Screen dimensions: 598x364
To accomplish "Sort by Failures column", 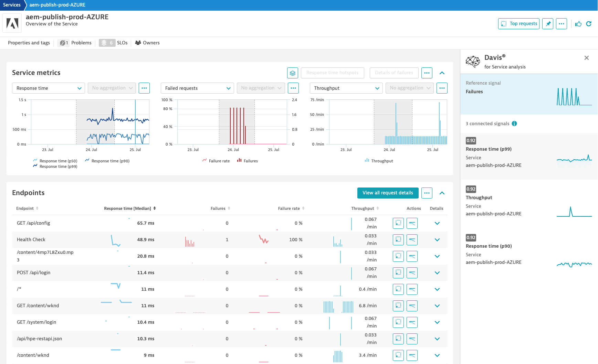I will pyautogui.click(x=220, y=208).
